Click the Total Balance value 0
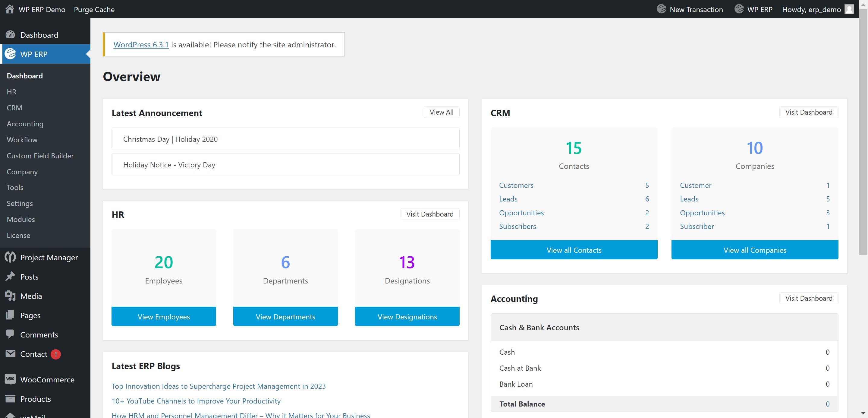 pyautogui.click(x=827, y=404)
